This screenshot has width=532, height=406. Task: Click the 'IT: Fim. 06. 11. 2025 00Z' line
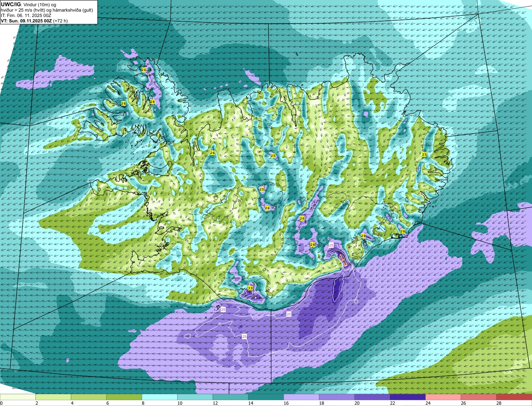point(26,15)
